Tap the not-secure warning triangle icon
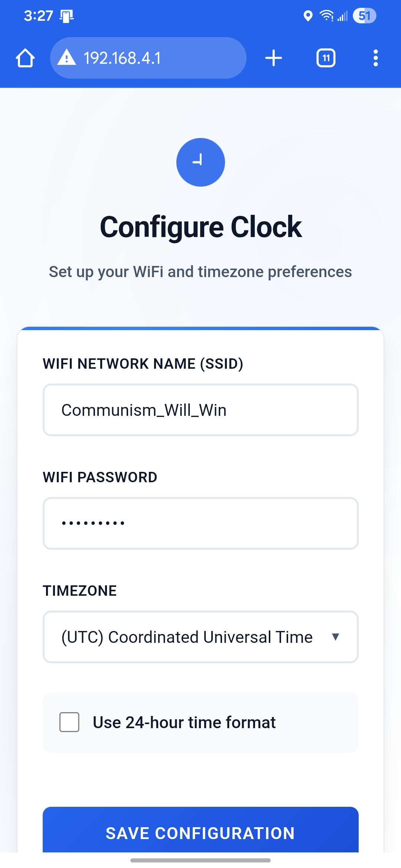 click(67, 58)
